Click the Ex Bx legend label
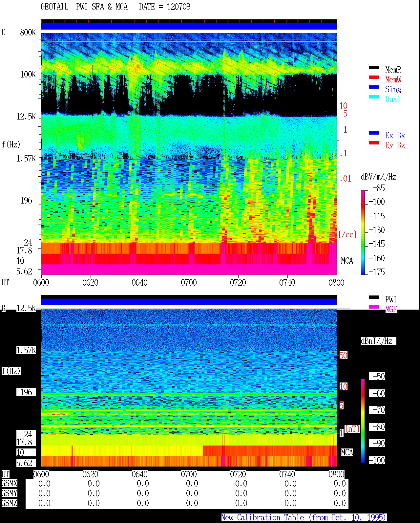Screen dimensions: 420x523 pos(395,135)
